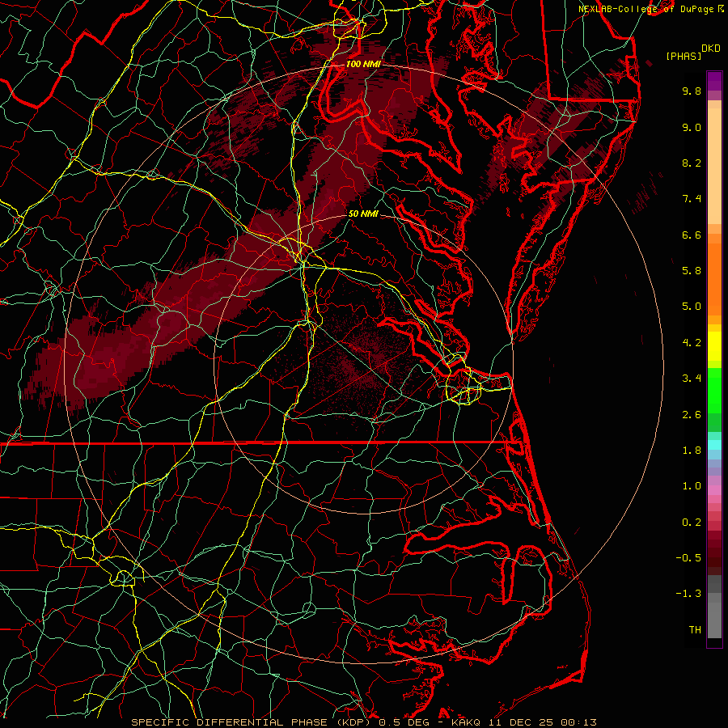Viewport: 728px width, 728px height.
Task: Click the TH threshold label on scale
Action: coord(695,630)
